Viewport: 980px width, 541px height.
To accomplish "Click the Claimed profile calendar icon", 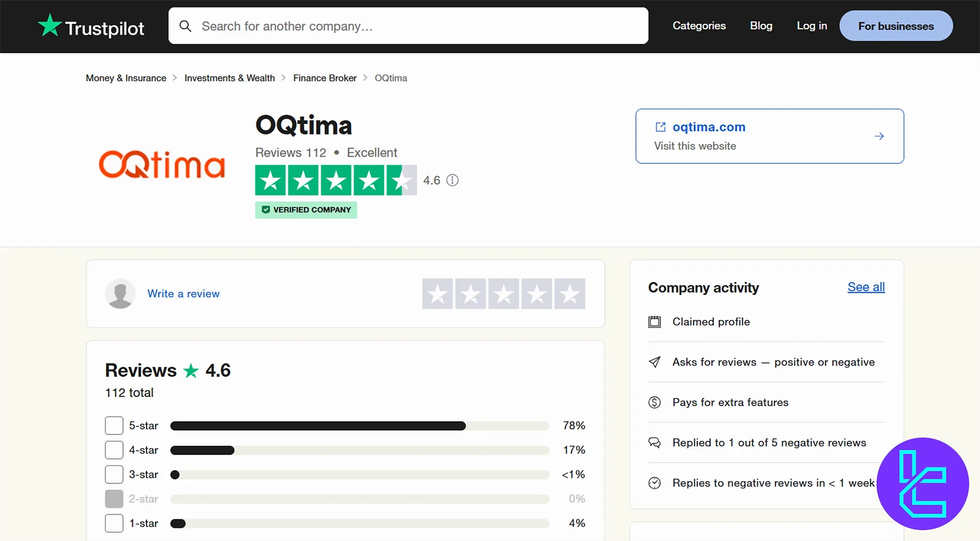I will (x=654, y=322).
